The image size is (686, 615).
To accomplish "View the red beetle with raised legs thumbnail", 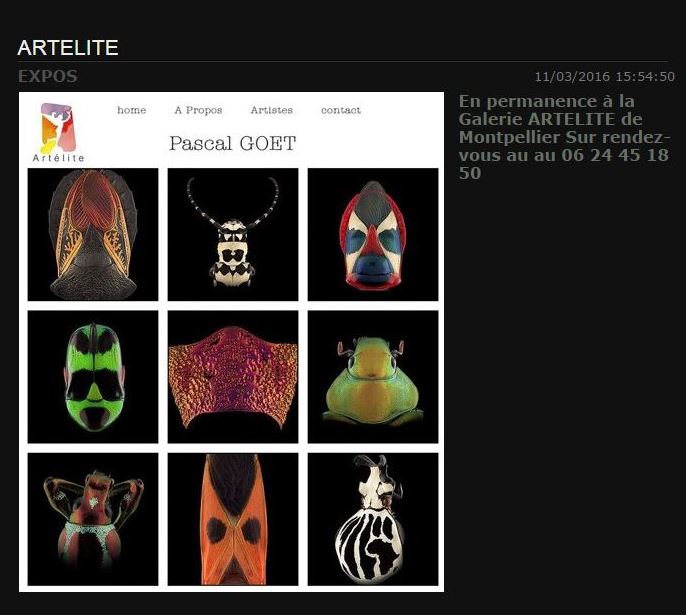I will [x=93, y=519].
